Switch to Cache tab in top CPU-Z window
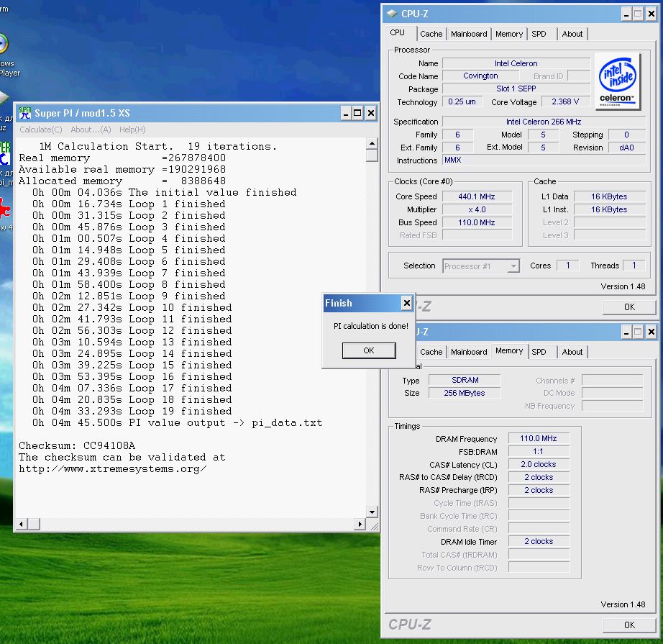 click(431, 34)
